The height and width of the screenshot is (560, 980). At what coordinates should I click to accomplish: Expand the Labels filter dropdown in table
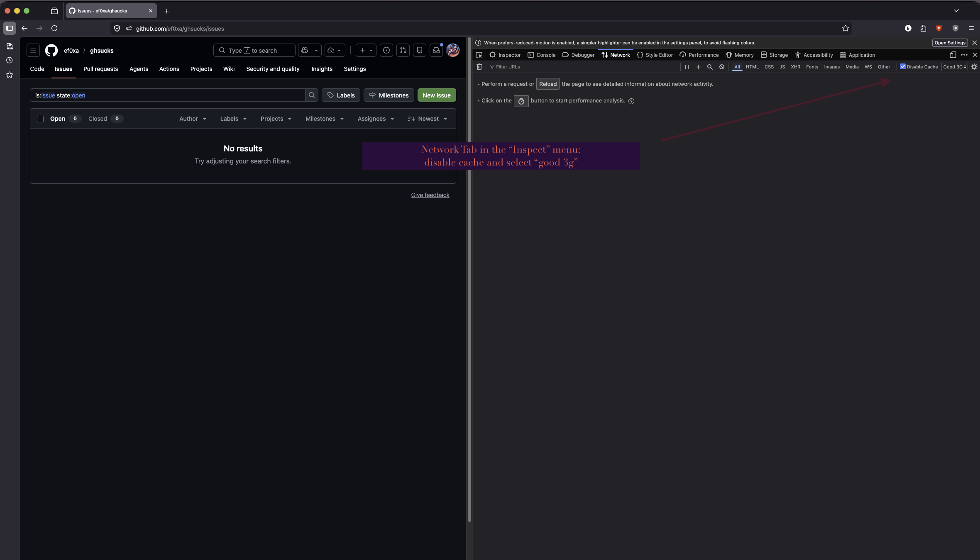tap(233, 119)
